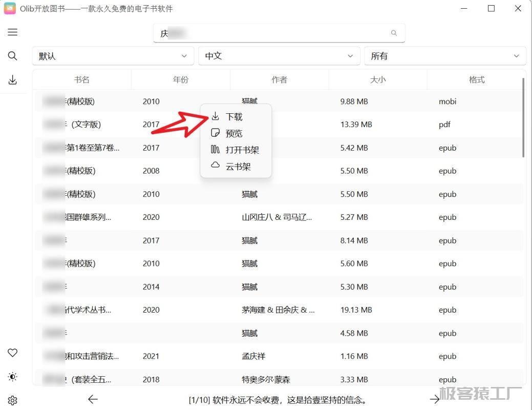Open downloads page from sidebar icon
The width and height of the screenshot is (532, 410).
click(x=13, y=80)
